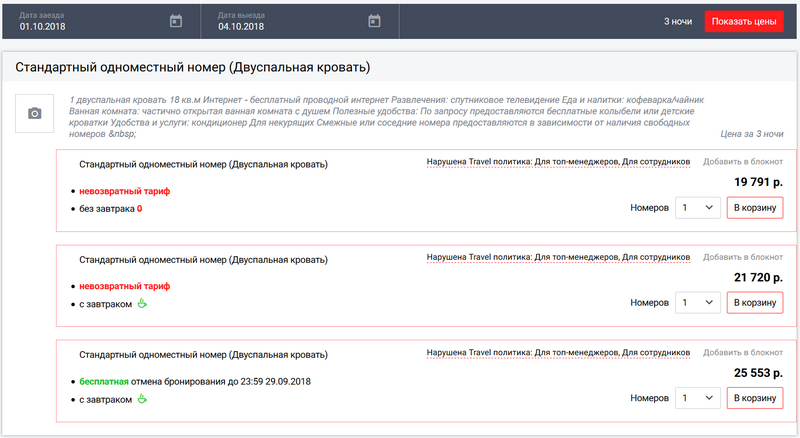This screenshot has height=438, width=800.
Task: Click the check-in date calendar icon
Action: pos(176,21)
